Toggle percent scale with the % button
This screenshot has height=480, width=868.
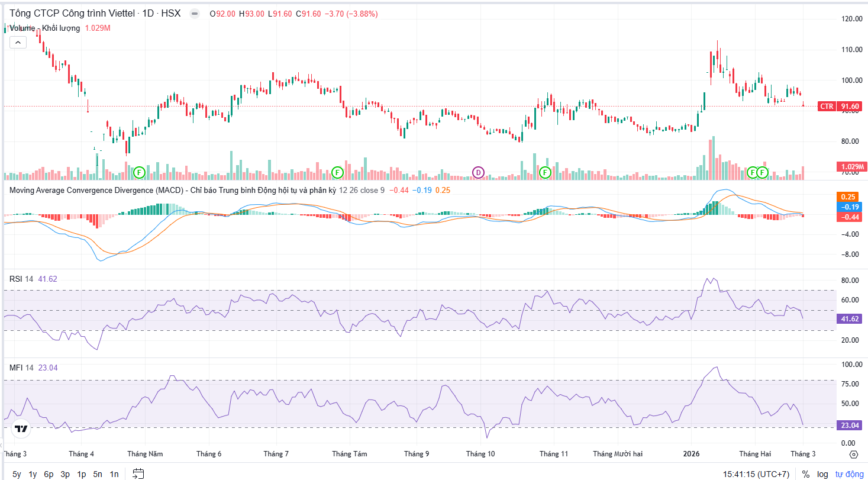805,474
